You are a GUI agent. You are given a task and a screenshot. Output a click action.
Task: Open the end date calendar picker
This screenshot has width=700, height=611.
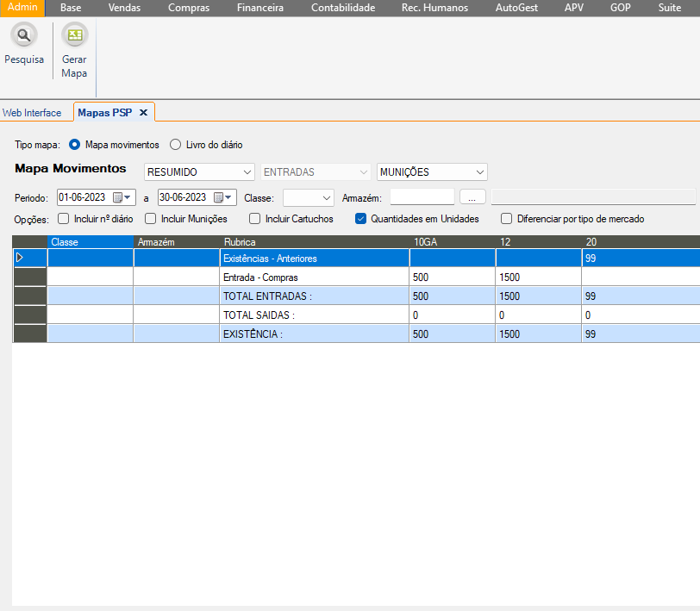[x=222, y=197]
